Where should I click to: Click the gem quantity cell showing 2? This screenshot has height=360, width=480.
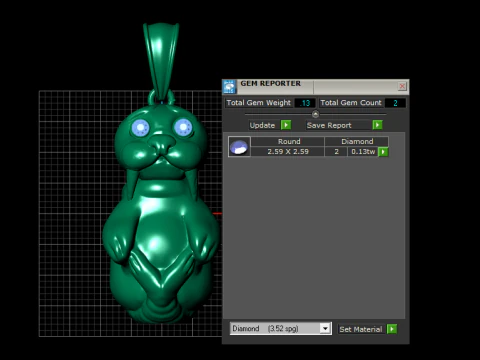pos(336,152)
